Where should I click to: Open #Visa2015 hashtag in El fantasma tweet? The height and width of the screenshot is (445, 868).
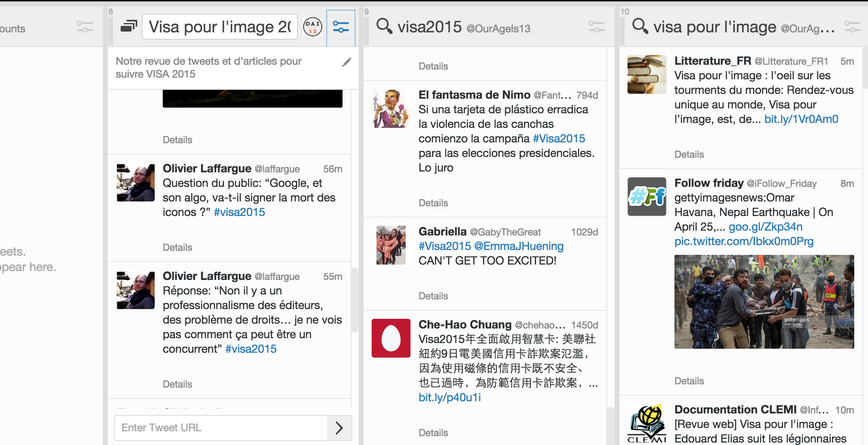tap(559, 138)
